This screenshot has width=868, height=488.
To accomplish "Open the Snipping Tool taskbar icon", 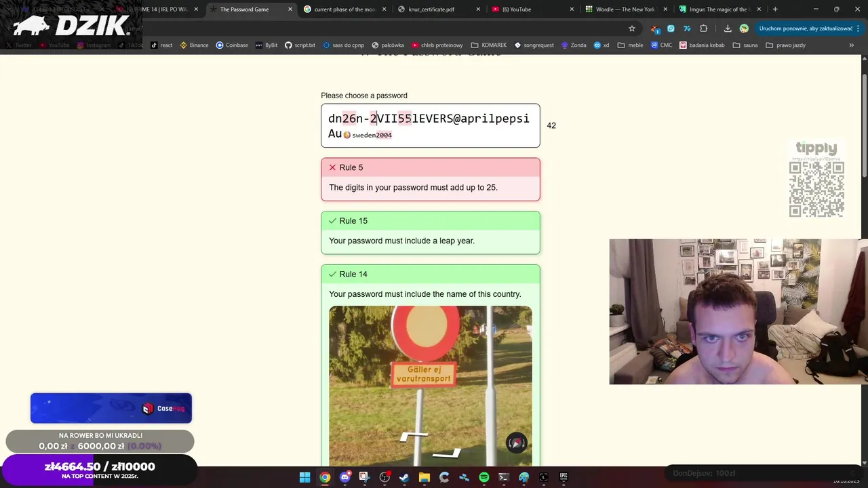I will tap(364, 477).
